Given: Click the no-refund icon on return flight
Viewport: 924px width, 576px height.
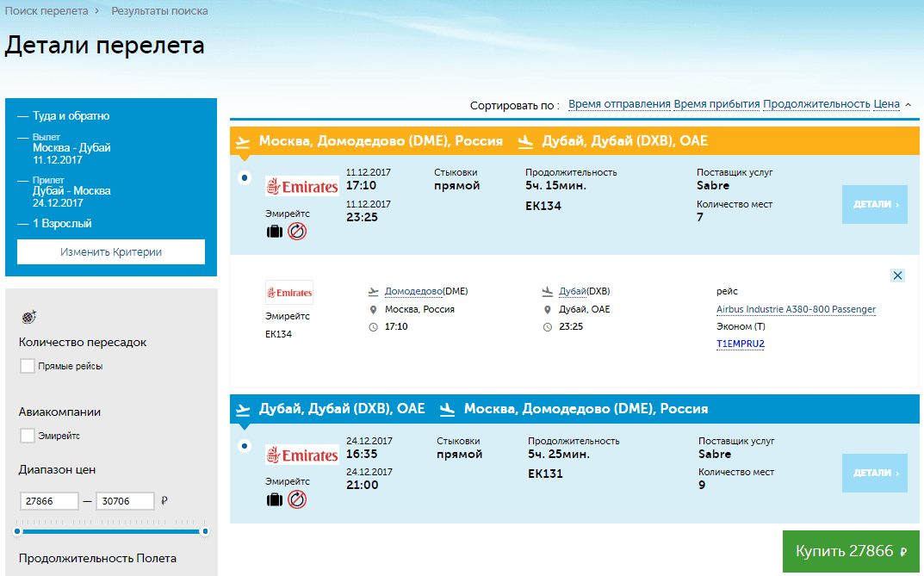Looking at the screenshot, I should tap(297, 499).
